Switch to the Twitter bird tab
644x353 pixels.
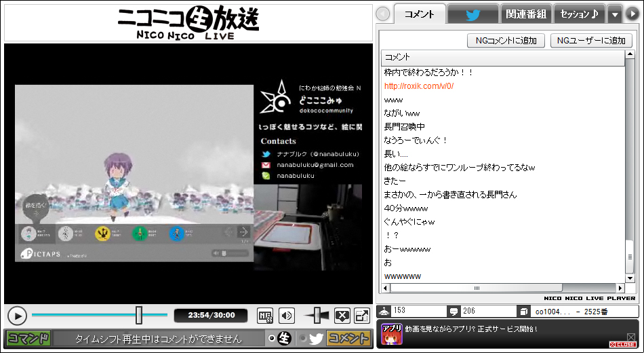pyautogui.click(x=473, y=14)
